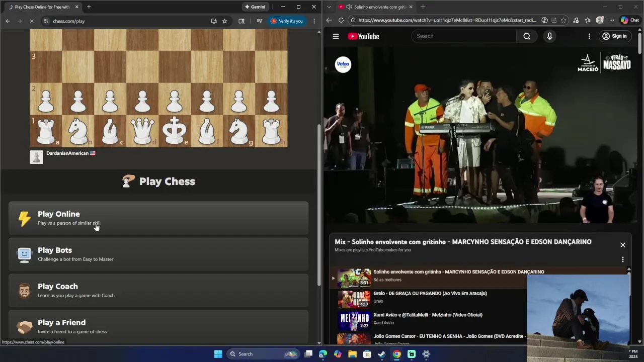Open DardanianAmerican username link
Screen dimensions: 644x362
[67, 153]
